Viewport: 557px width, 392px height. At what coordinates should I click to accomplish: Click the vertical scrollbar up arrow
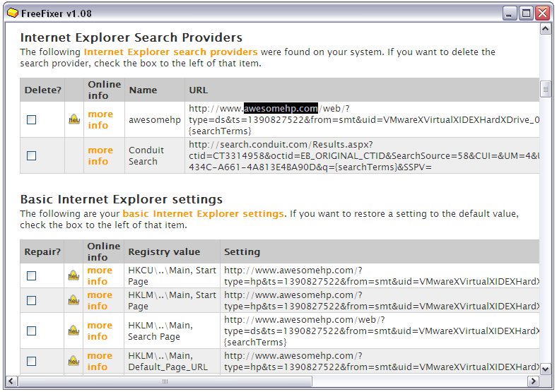[546, 29]
